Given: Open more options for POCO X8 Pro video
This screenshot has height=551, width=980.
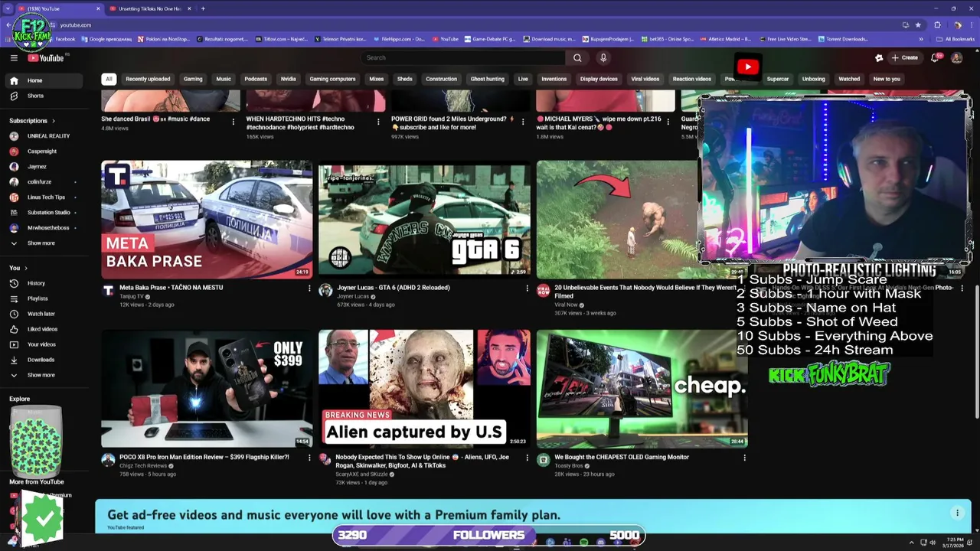Looking at the screenshot, I should [x=309, y=458].
